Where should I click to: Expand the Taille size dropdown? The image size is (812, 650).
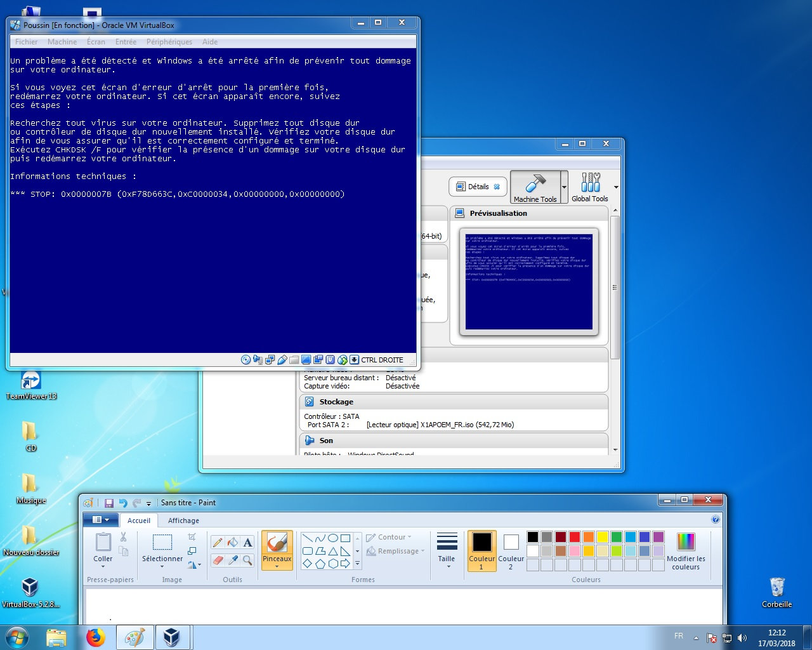(447, 550)
